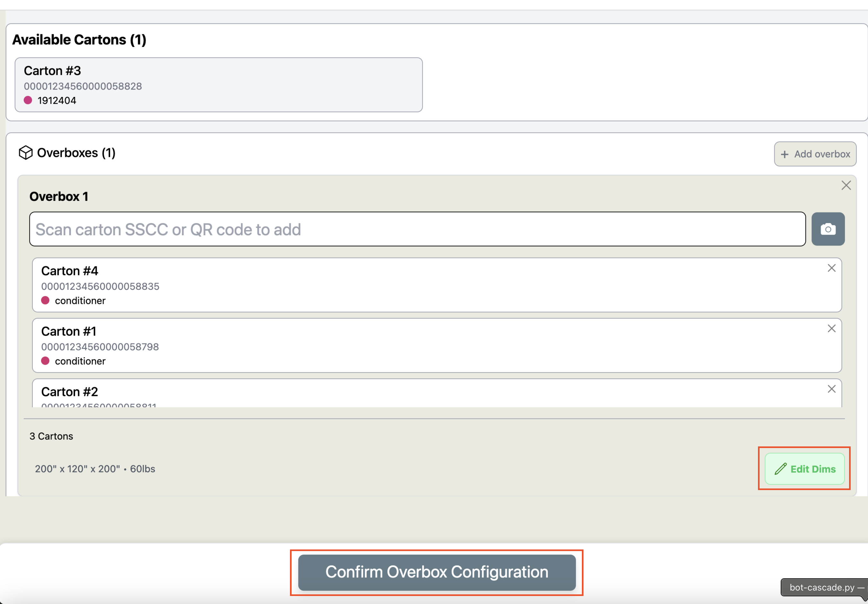Click the plus icon in Add overbox

[785, 154]
